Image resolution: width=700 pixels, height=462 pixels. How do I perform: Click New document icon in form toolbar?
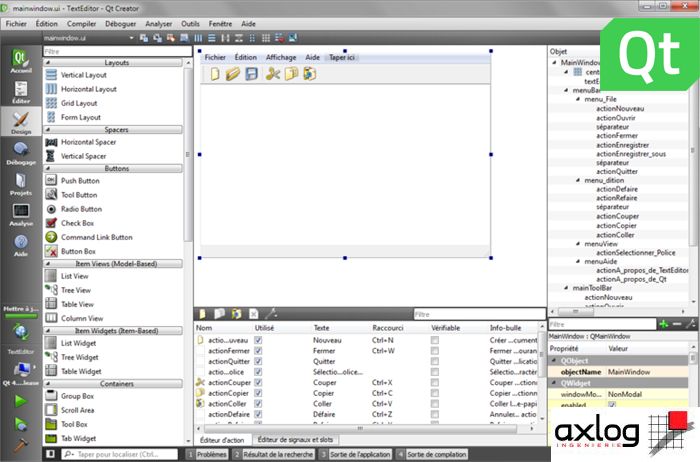(x=215, y=74)
